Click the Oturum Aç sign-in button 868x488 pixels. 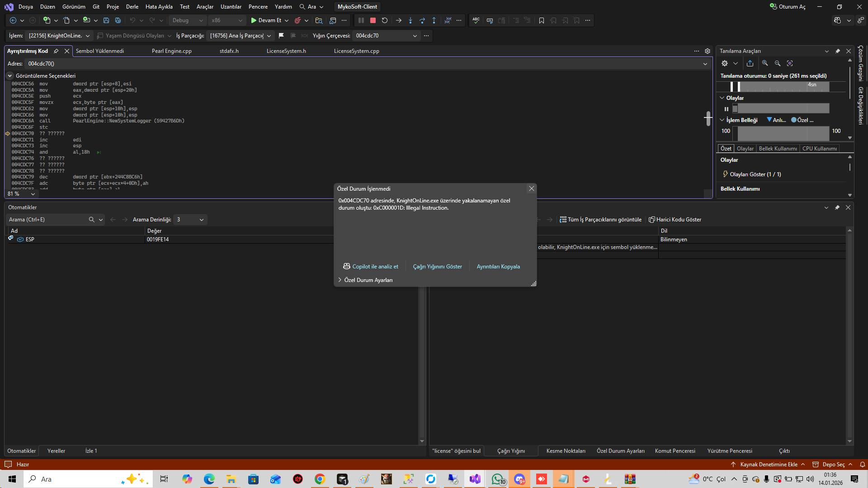tap(788, 7)
